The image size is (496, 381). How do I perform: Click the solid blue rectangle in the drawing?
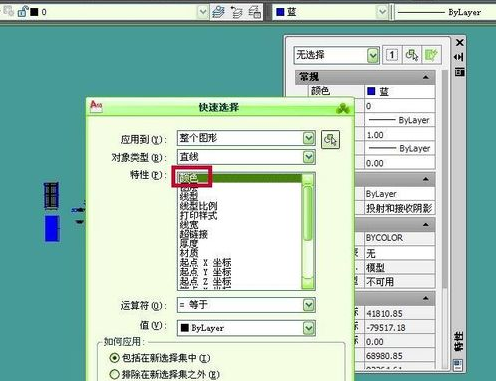click(52, 228)
